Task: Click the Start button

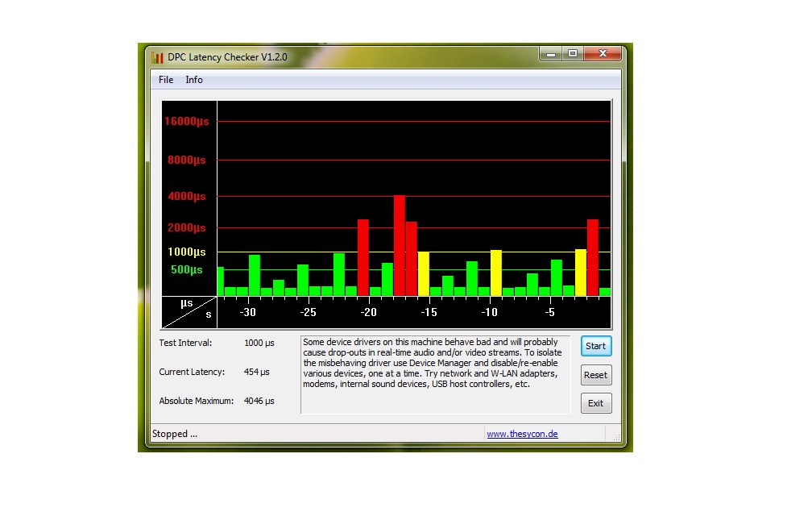Action: tap(595, 346)
